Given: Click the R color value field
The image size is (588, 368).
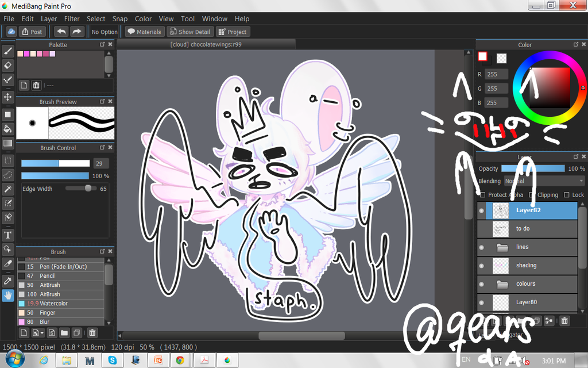Looking at the screenshot, I should (497, 74).
